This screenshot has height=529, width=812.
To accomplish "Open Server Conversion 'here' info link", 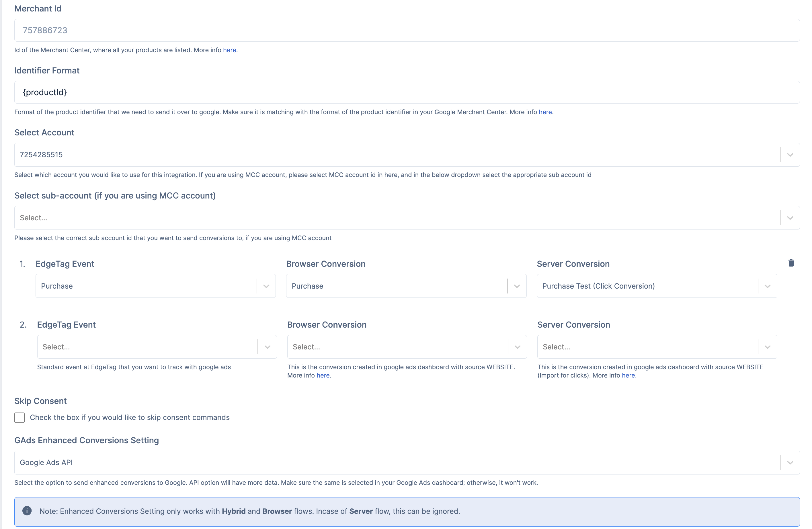I will 628,376.
